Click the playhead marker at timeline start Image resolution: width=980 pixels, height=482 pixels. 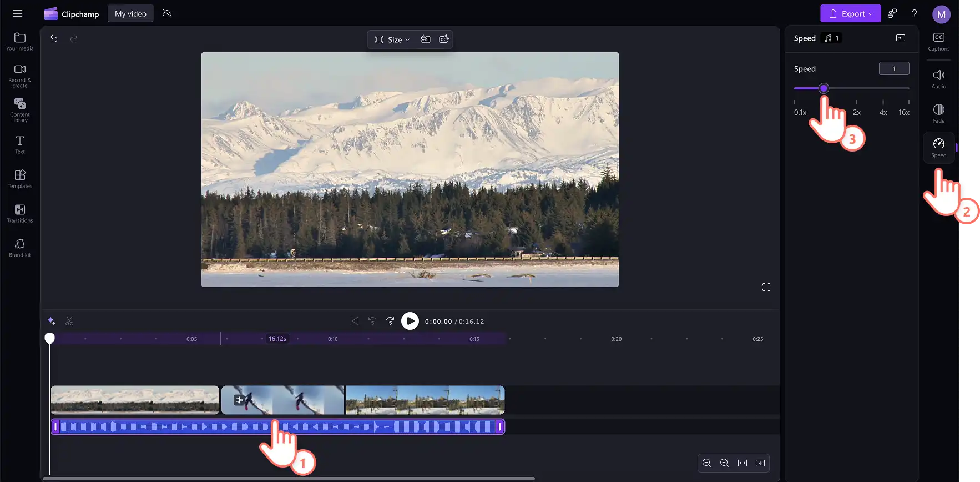point(49,338)
